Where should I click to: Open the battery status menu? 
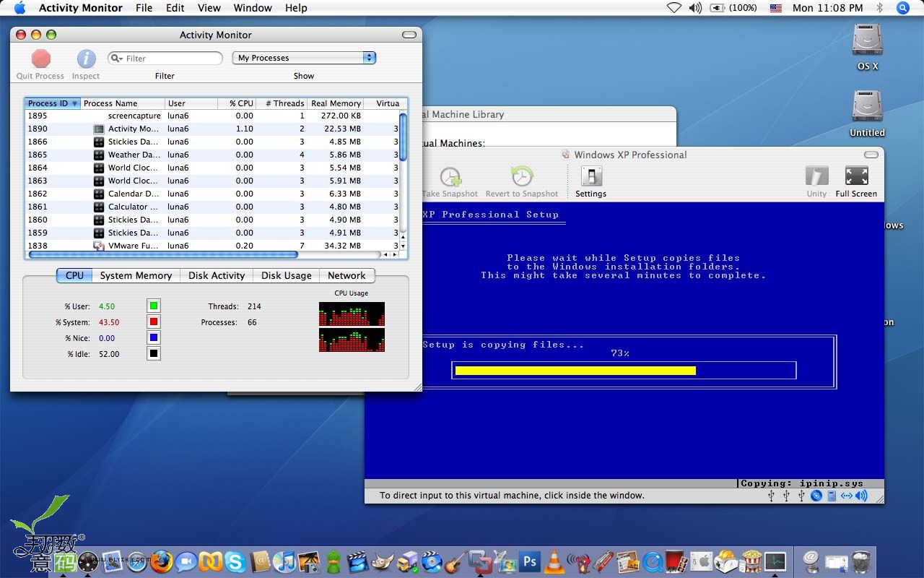pyautogui.click(x=733, y=8)
